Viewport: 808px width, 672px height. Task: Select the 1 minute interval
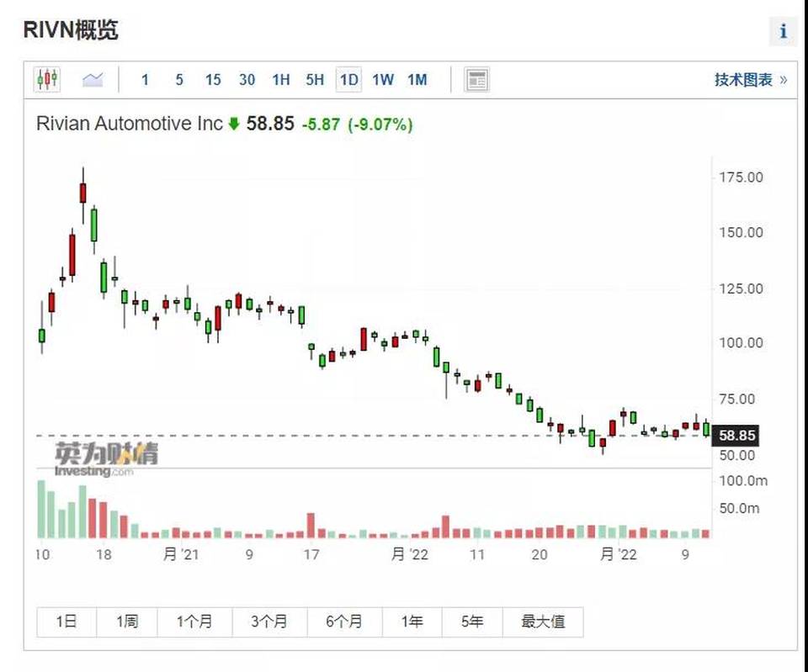click(x=145, y=80)
